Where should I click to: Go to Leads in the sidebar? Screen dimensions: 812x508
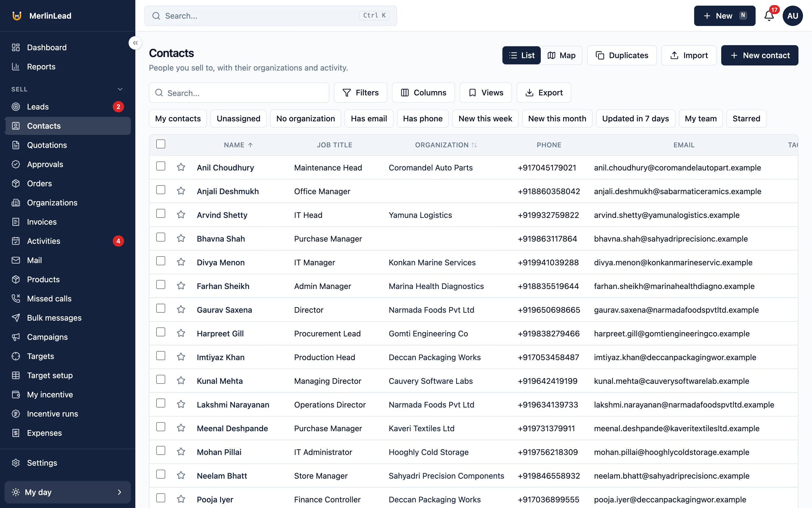(x=68, y=107)
